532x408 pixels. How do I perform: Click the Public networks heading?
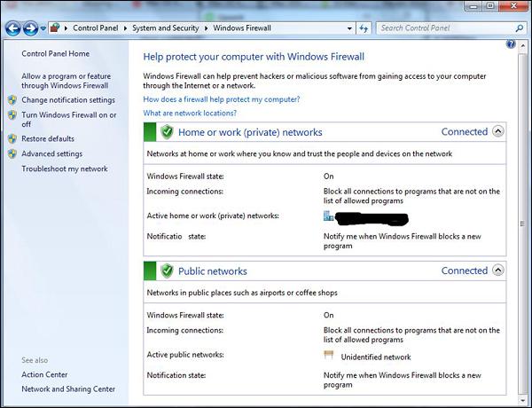pyautogui.click(x=213, y=271)
